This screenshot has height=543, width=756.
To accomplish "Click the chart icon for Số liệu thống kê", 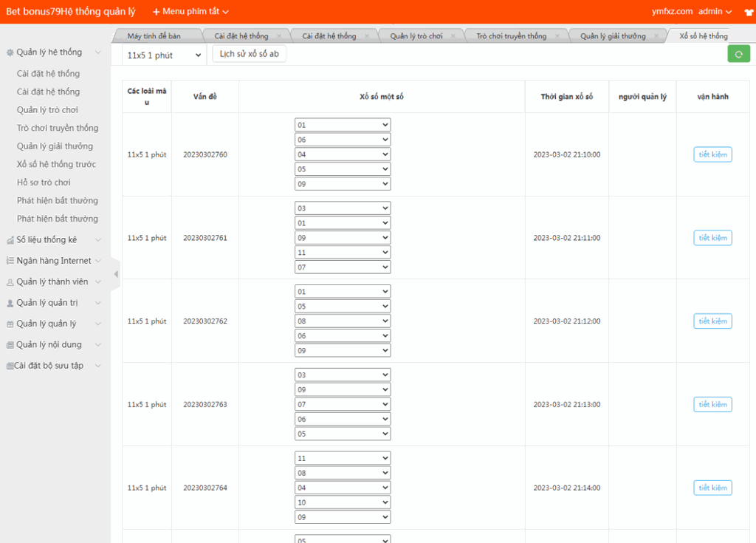I will coord(10,240).
